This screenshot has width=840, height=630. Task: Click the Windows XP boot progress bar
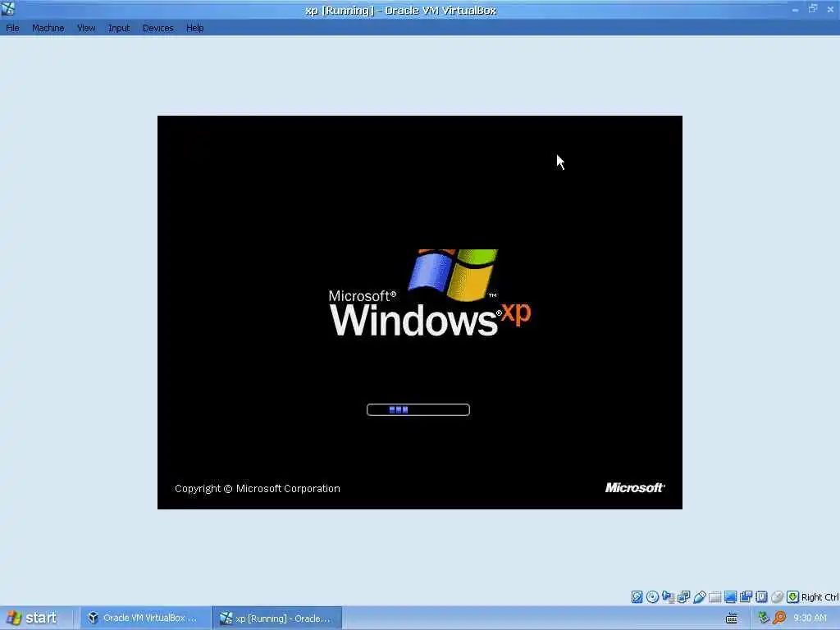[x=418, y=410]
